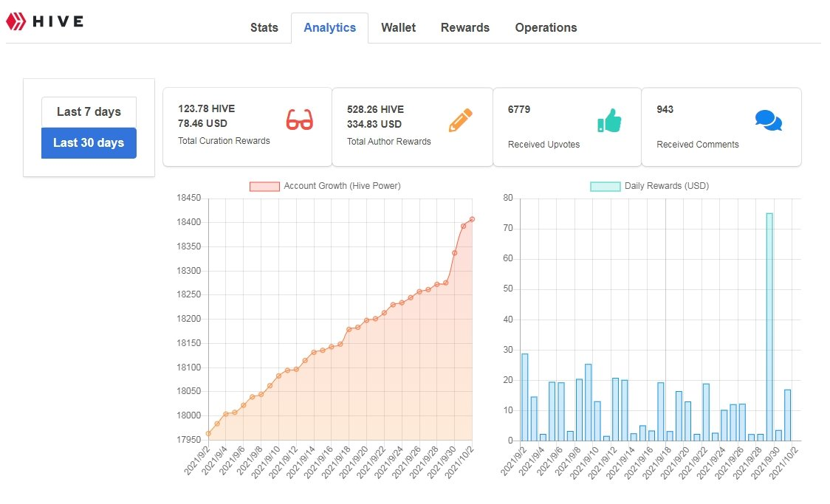Open the Rewards tab

click(x=464, y=27)
